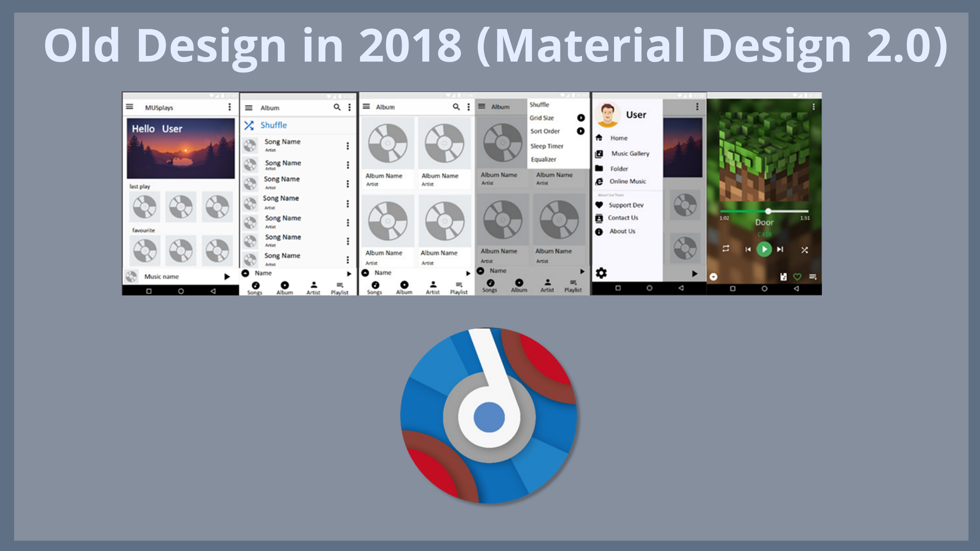The height and width of the screenshot is (551, 980).
Task: Tap the Minecraft grass block album art
Action: [x=764, y=156]
